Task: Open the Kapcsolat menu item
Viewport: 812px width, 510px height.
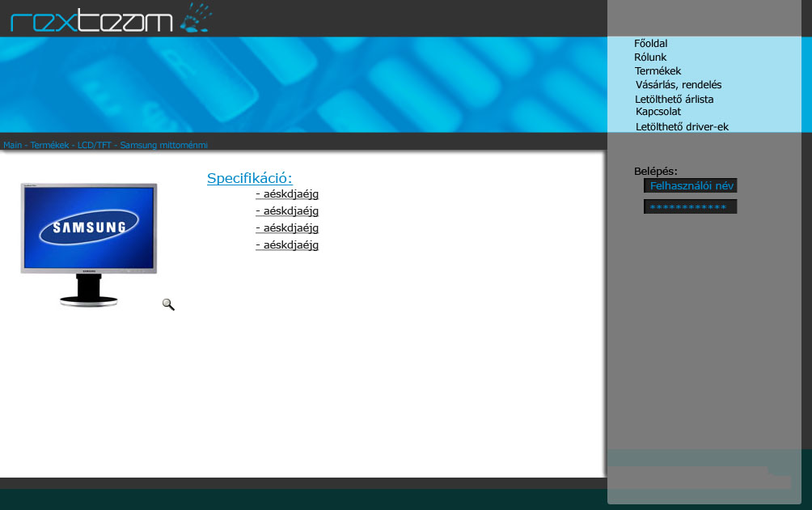Action: pyautogui.click(x=658, y=112)
